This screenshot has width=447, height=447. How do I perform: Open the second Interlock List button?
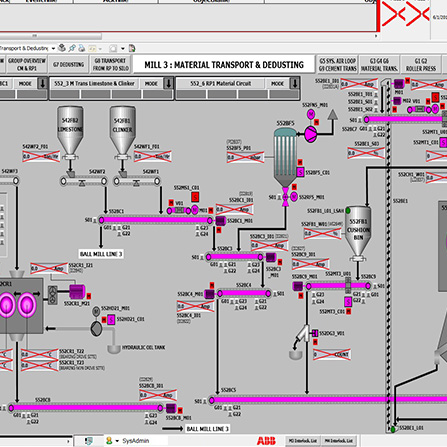tap(339, 441)
